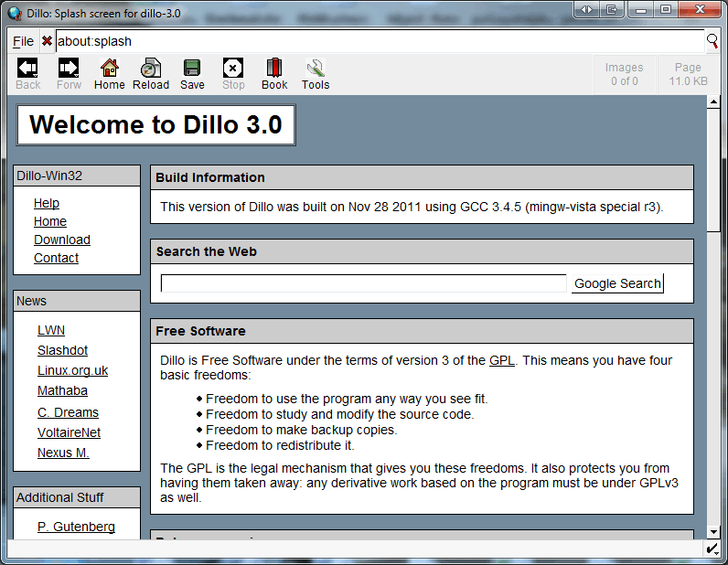Click the Dillo globe icon in title bar
This screenshot has height=565, width=728.
tap(15, 14)
